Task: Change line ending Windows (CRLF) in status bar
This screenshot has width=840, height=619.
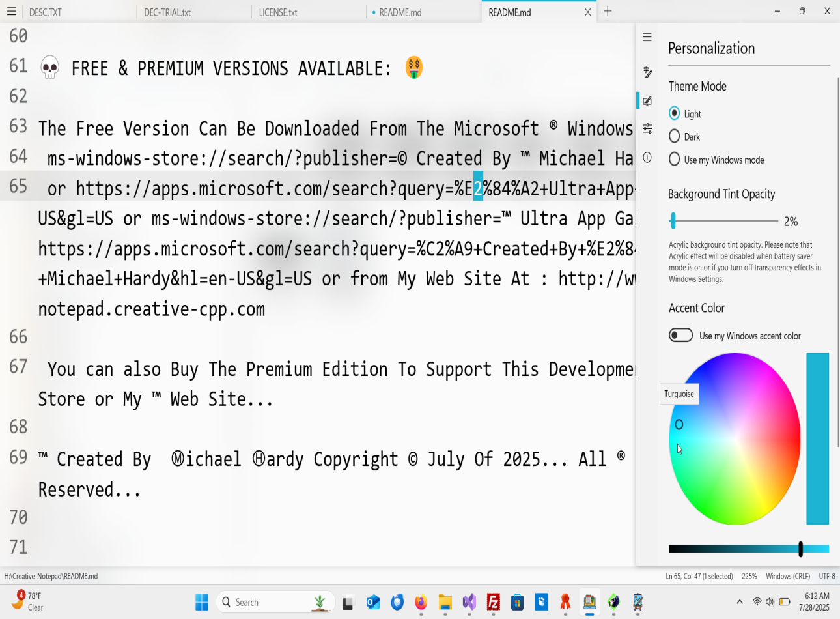Action: 788,576
